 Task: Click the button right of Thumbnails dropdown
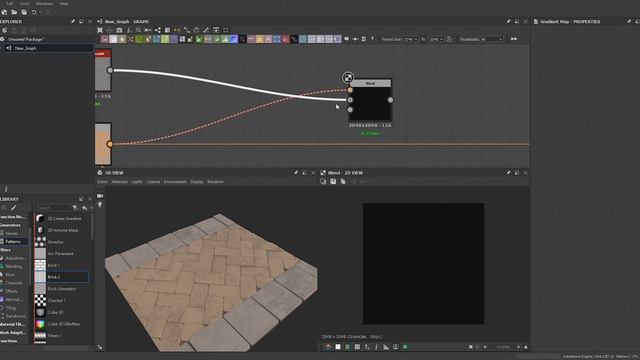514,39
